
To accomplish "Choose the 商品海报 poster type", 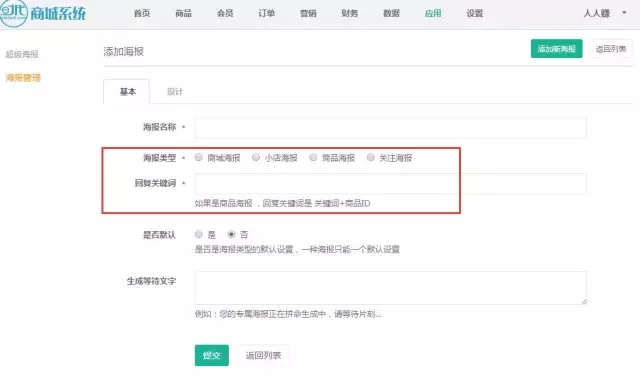I will tap(313, 158).
